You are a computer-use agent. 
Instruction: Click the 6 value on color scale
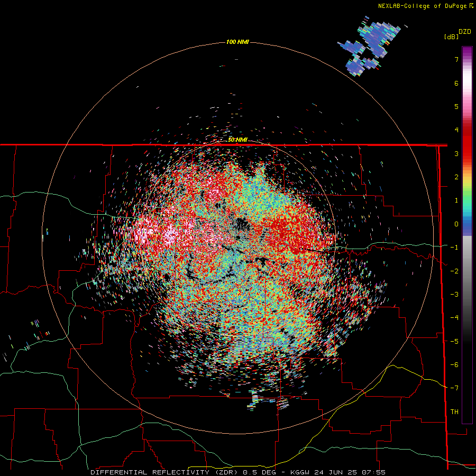pos(456,83)
